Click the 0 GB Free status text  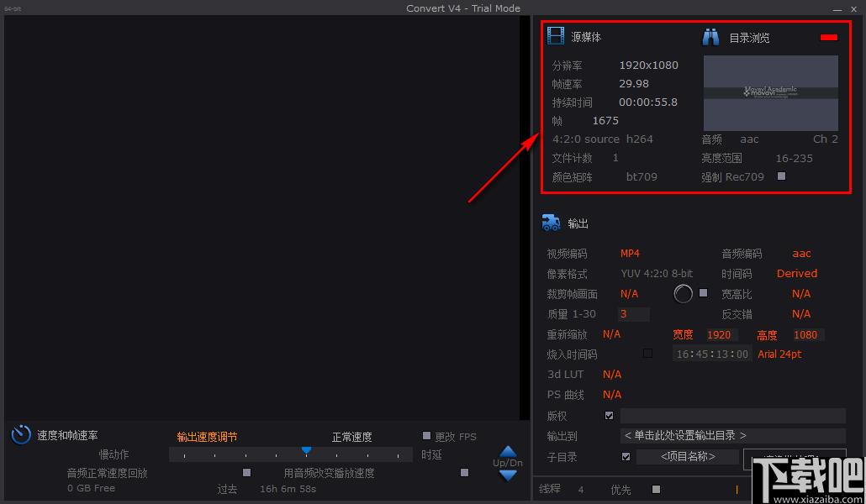tap(91, 488)
